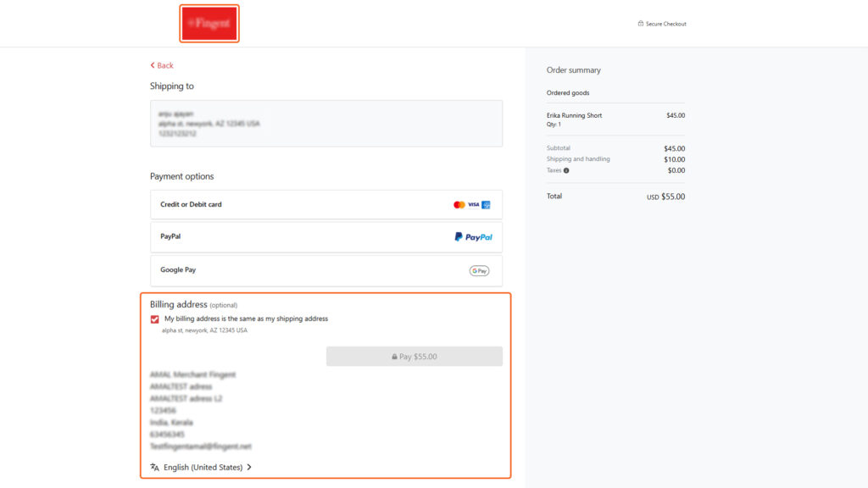Click the Secure Checkout lock icon

click(641, 24)
